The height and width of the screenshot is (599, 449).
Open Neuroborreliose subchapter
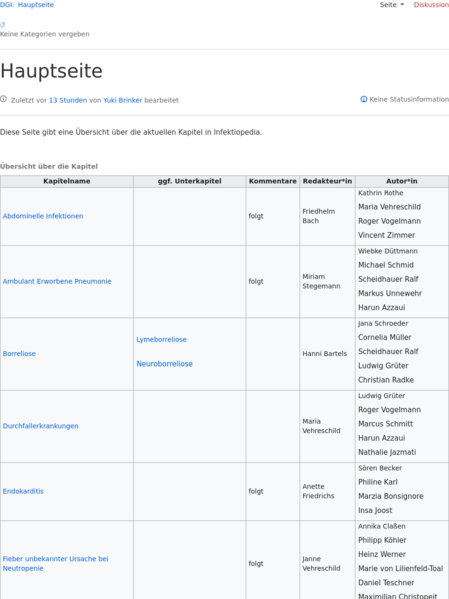[x=165, y=364]
